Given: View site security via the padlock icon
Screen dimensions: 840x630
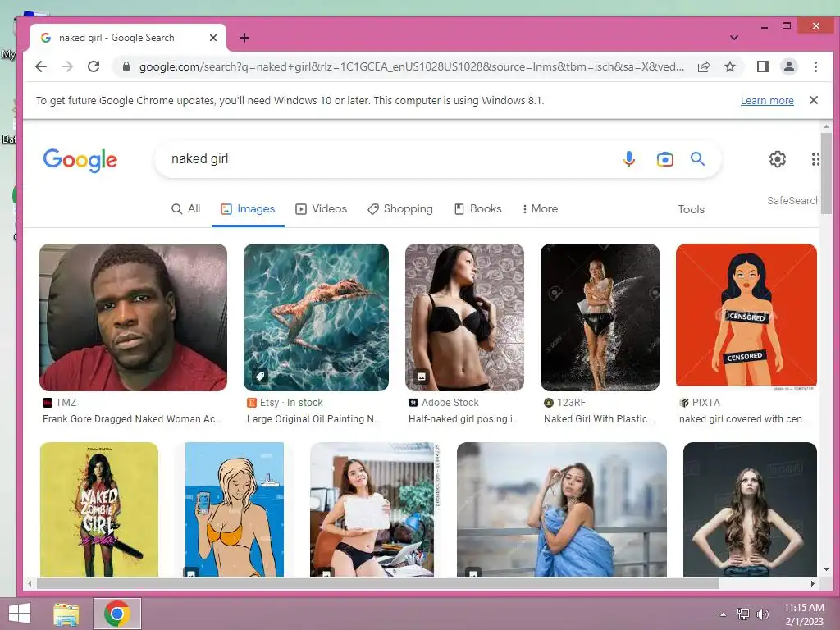Looking at the screenshot, I should tap(126, 66).
